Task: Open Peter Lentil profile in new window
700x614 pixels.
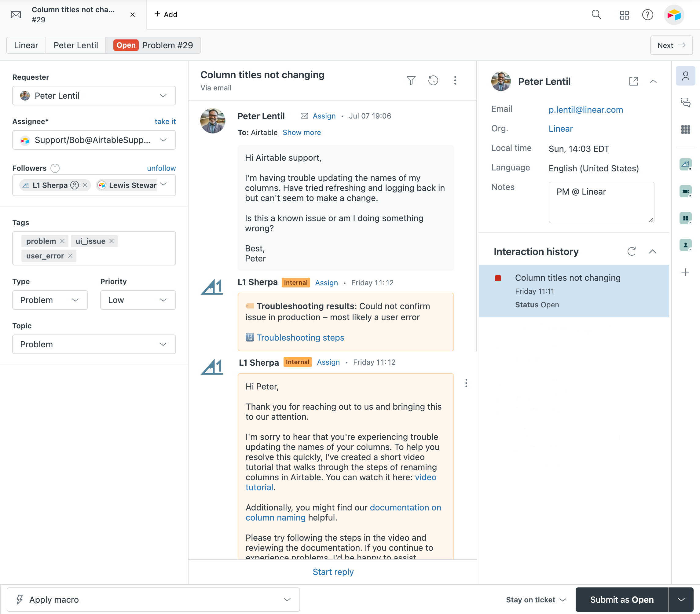Action: [634, 81]
